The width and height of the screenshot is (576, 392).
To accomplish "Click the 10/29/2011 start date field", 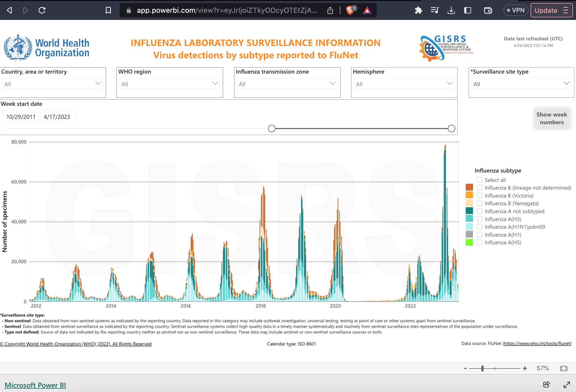I will [x=21, y=117].
